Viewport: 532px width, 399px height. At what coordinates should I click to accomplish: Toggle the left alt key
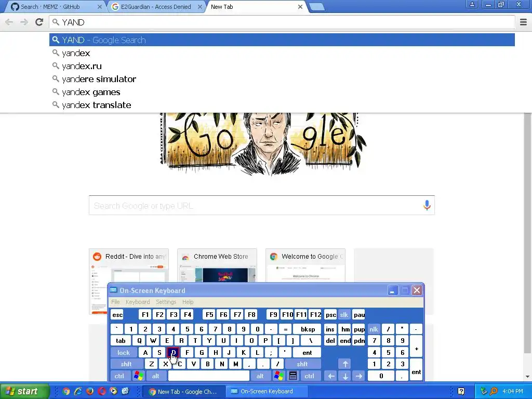[x=156, y=376]
